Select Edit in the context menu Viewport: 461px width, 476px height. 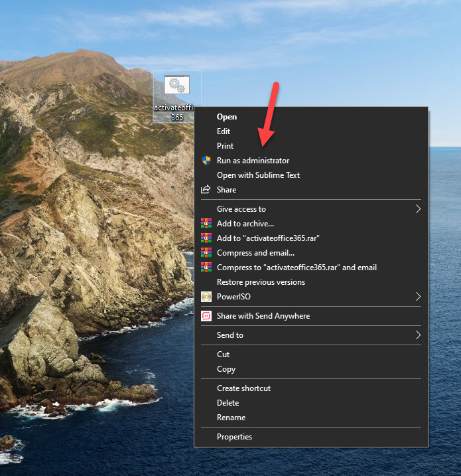click(224, 131)
